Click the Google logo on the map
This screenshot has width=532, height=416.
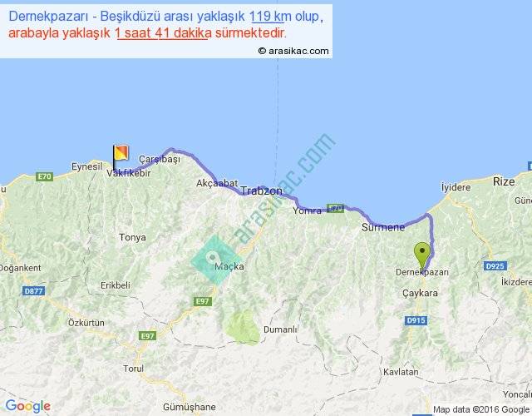click(x=27, y=406)
